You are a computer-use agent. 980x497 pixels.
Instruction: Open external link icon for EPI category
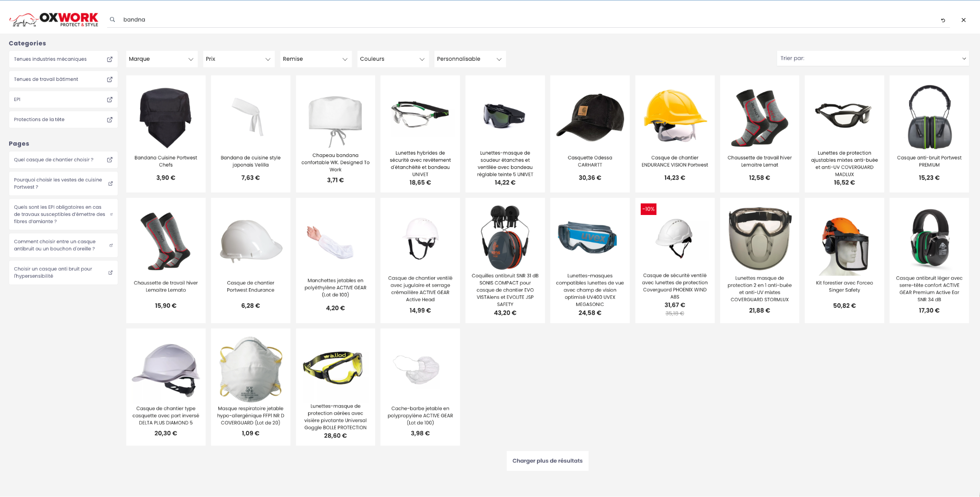pyautogui.click(x=110, y=100)
